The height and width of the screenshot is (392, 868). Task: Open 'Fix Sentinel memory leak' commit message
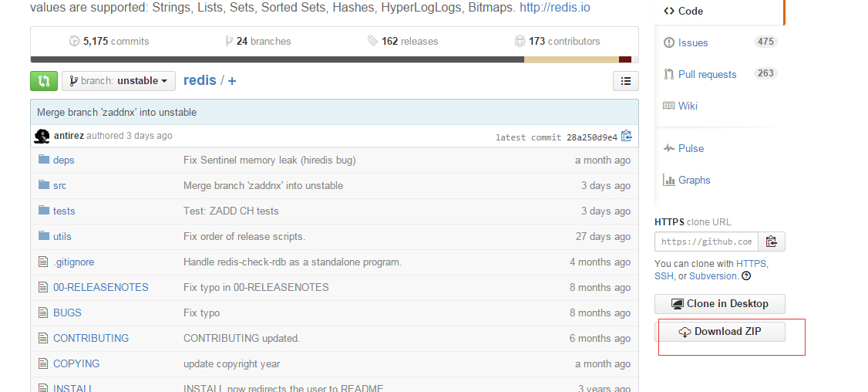tap(270, 161)
